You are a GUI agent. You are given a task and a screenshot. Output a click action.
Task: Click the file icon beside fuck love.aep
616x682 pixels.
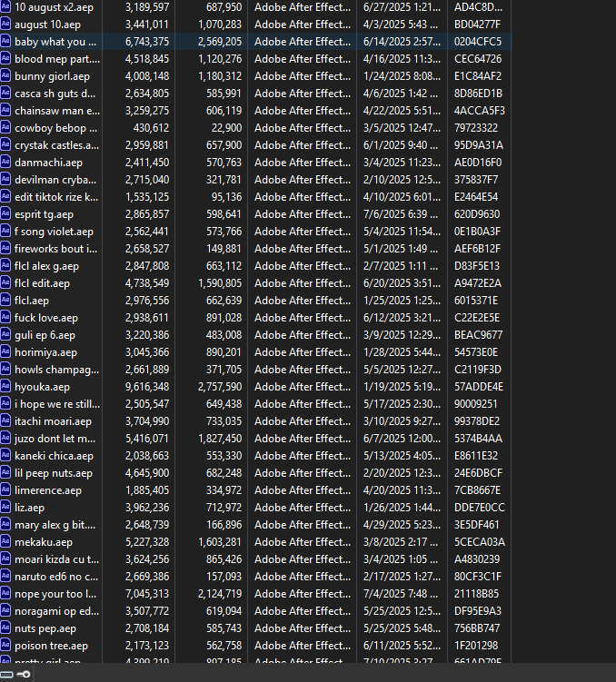click(x=5, y=317)
